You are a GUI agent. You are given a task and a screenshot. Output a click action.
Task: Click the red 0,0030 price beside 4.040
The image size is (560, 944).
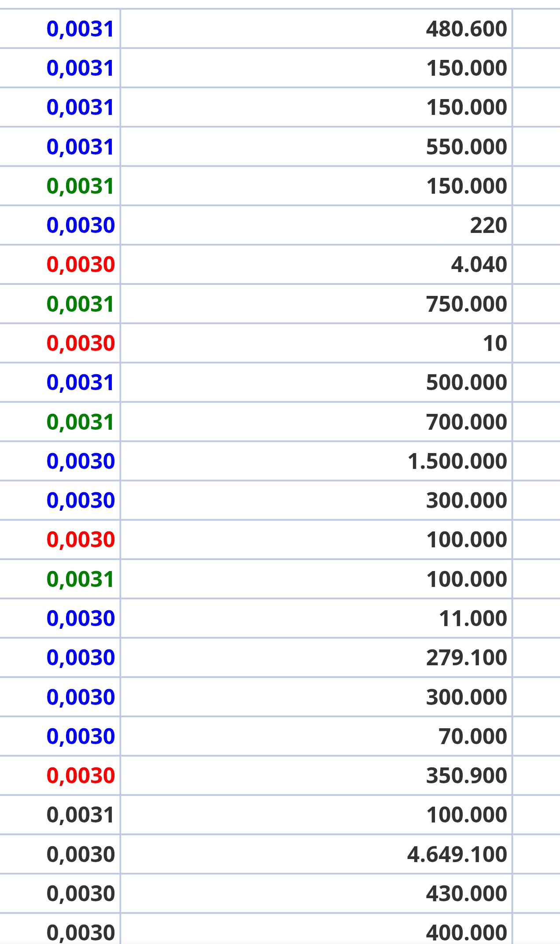pos(81,265)
